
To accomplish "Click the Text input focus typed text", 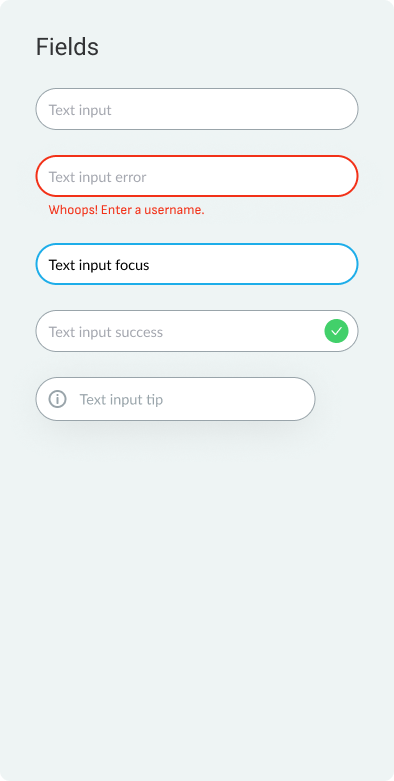I will [x=99, y=265].
